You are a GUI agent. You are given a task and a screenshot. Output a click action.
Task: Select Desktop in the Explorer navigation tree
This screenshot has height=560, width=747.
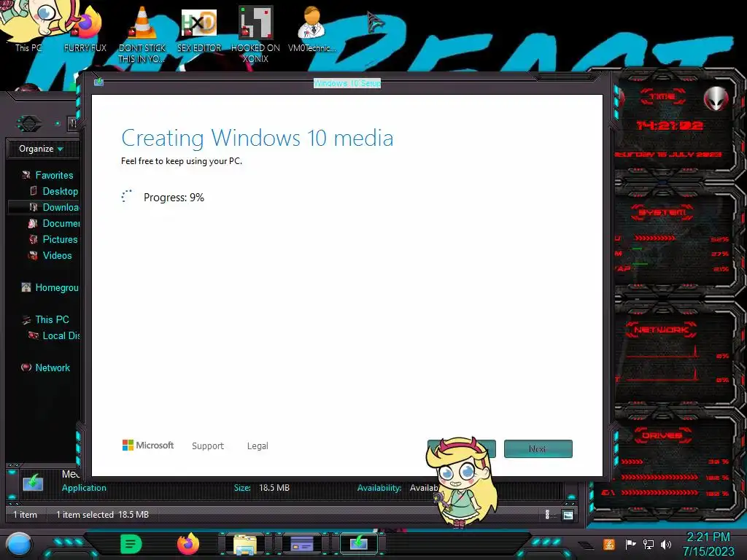[60, 192]
